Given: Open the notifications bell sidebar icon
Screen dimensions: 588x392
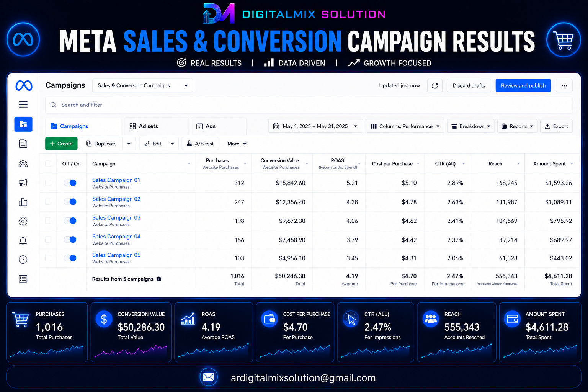Looking at the screenshot, I should [23, 241].
